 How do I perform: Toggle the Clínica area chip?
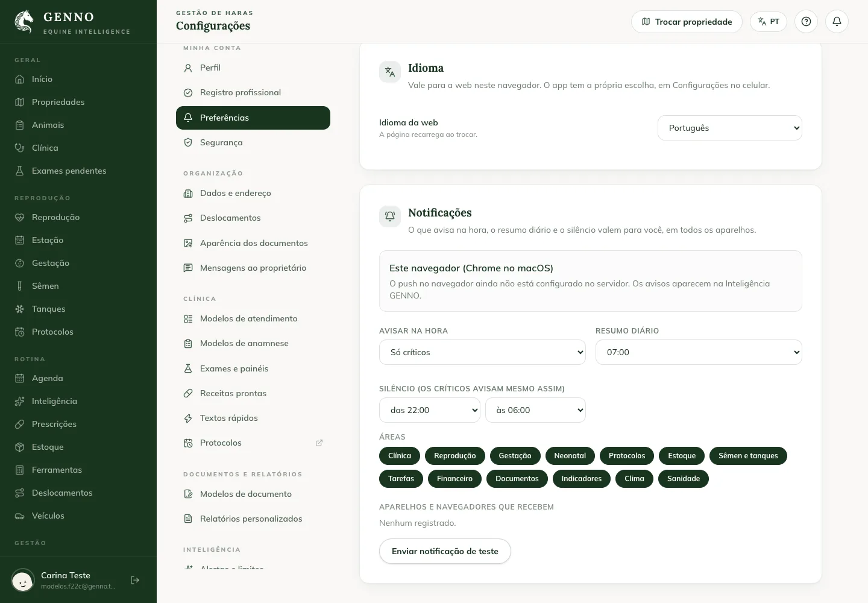tap(400, 456)
